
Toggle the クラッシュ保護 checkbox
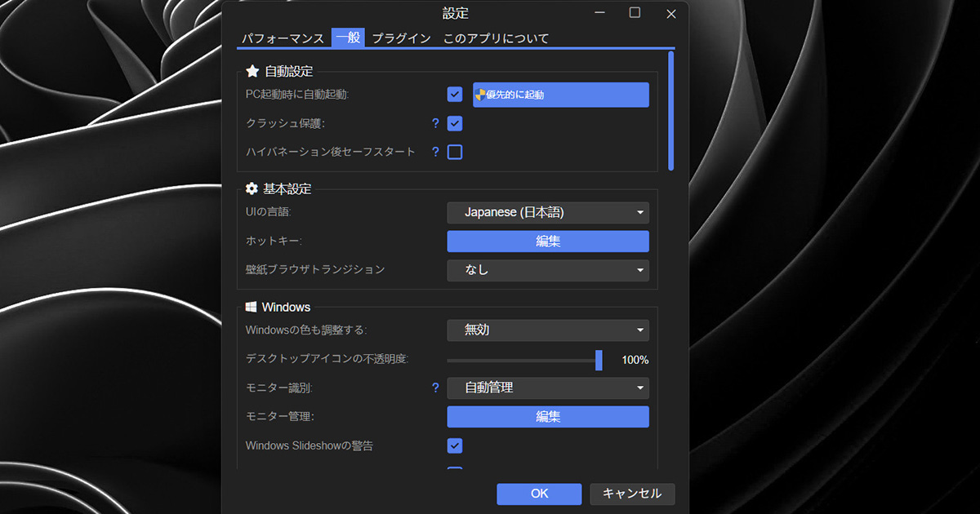coord(455,124)
